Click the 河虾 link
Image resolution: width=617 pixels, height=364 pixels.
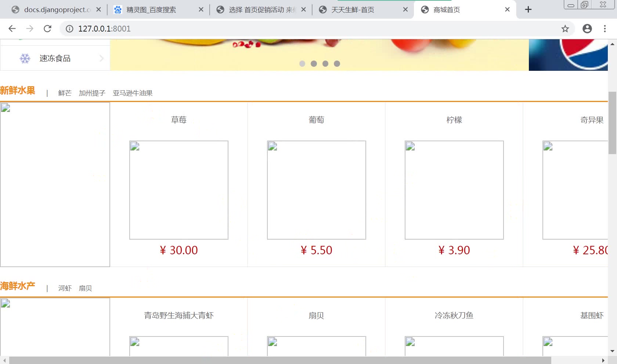[65, 288]
